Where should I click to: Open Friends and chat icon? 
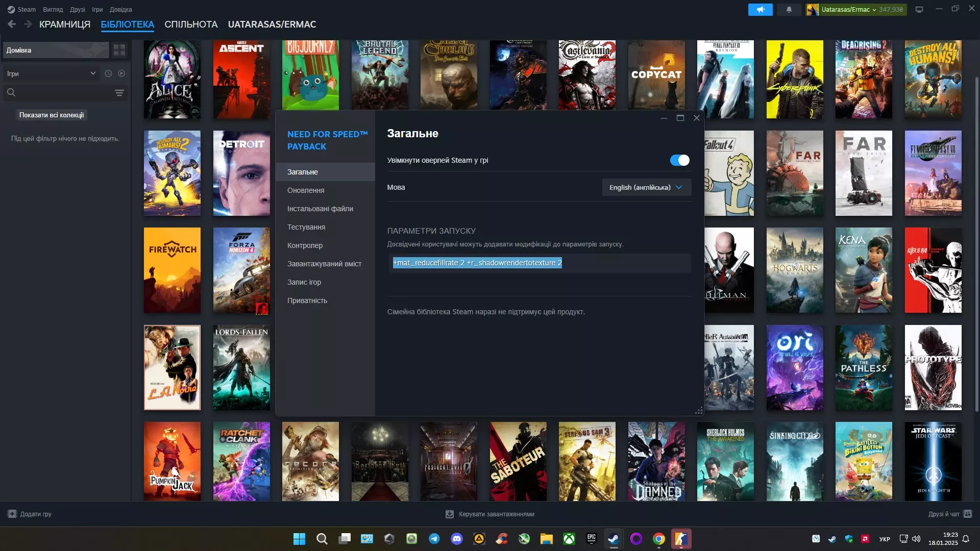968,514
